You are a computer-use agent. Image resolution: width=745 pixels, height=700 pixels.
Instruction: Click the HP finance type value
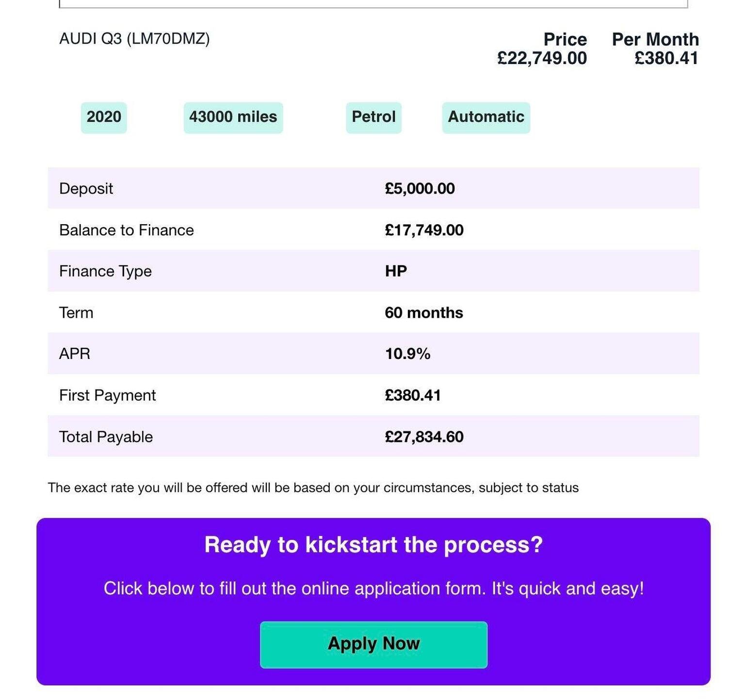(396, 271)
